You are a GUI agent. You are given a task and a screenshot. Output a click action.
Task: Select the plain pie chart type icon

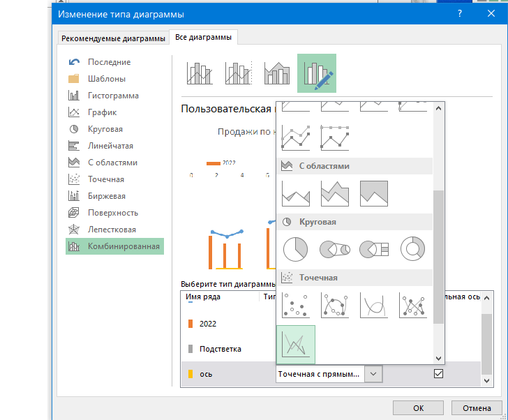coord(295,249)
